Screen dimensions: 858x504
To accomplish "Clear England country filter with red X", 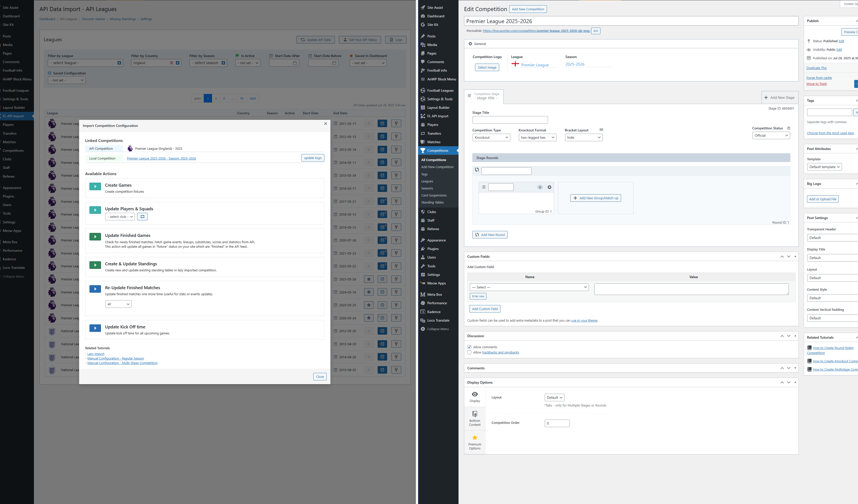I will 172,63.
